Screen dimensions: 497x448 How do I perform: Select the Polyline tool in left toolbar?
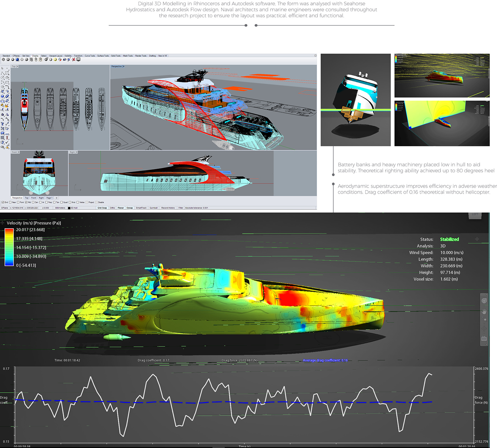(x=2, y=73)
